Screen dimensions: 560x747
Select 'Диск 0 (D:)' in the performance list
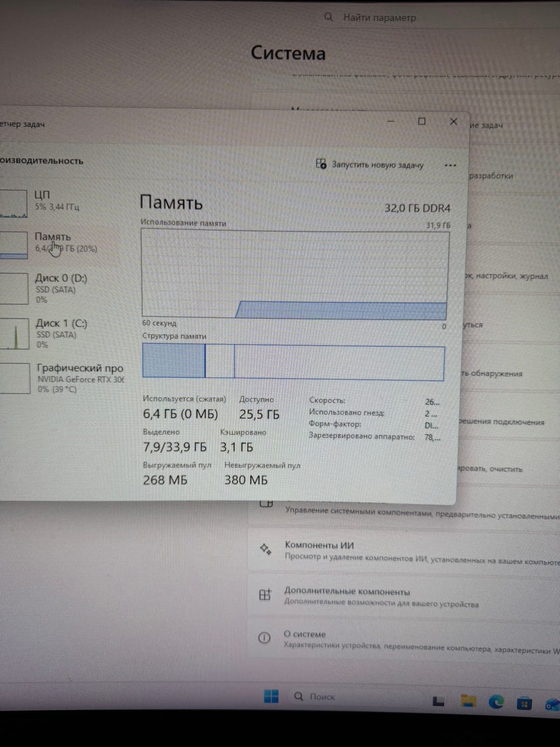(61, 288)
